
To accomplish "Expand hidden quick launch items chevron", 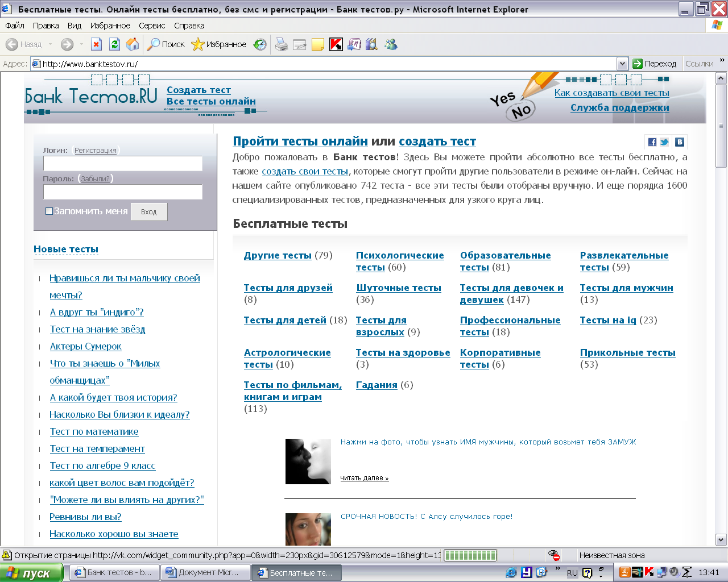I will [x=557, y=568].
